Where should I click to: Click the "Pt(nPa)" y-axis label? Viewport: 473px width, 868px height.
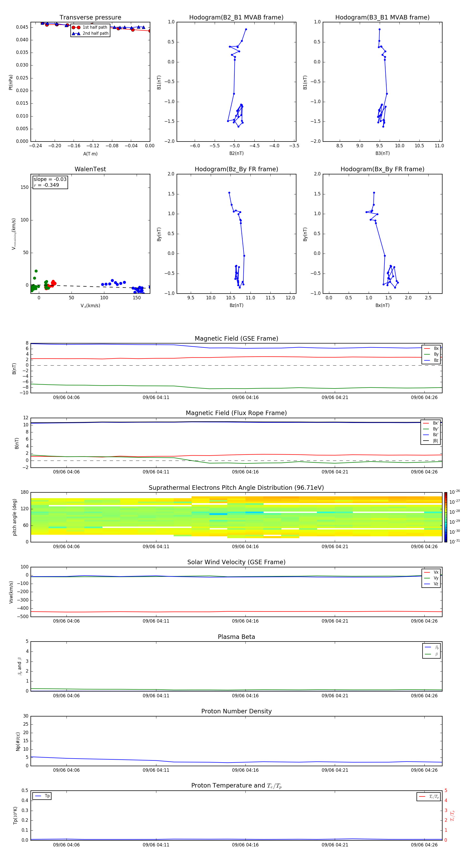(x=11, y=82)
